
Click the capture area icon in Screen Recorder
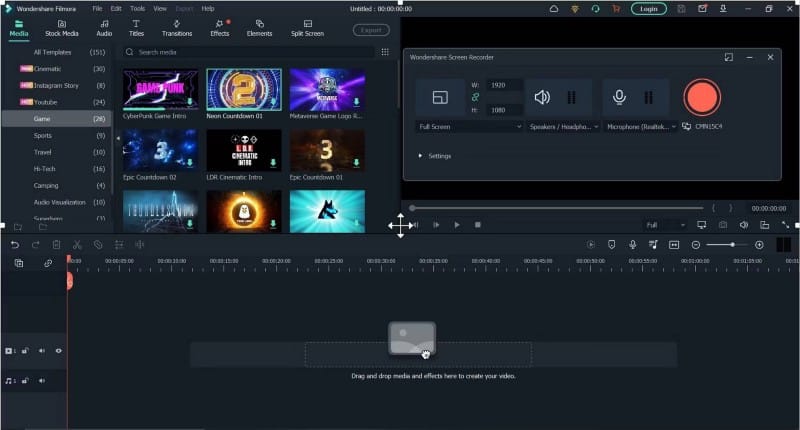coord(440,97)
